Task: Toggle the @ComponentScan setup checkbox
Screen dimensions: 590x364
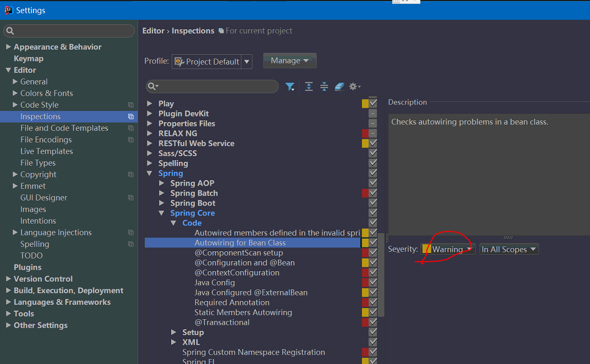Action: (373, 252)
